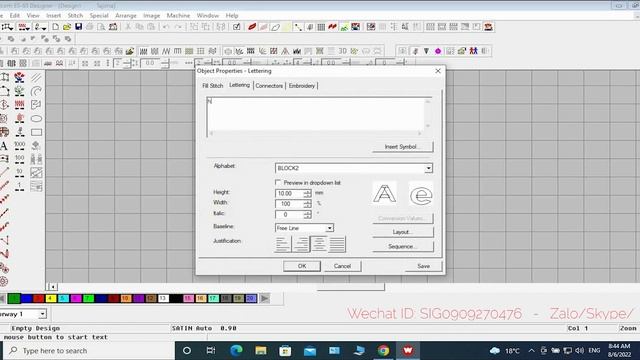
Task: Click the 100 stitch icon in toolbox
Action: (x=19, y=159)
